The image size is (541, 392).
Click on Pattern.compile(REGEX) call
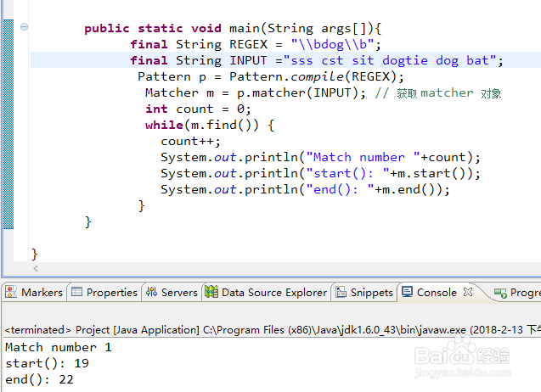point(313,76)
